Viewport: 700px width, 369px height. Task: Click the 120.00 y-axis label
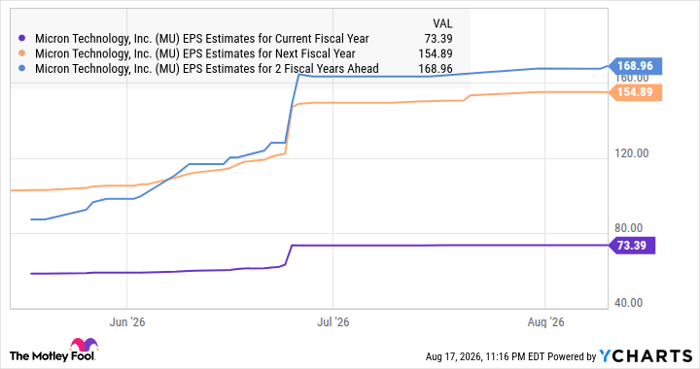[x=631, y=153]
